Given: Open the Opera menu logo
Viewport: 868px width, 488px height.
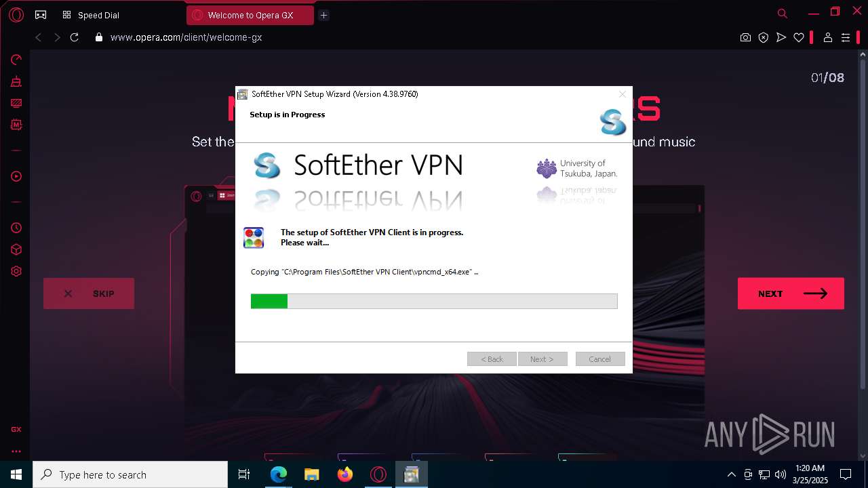Looking at the screenshot, I should pos(16,14).
